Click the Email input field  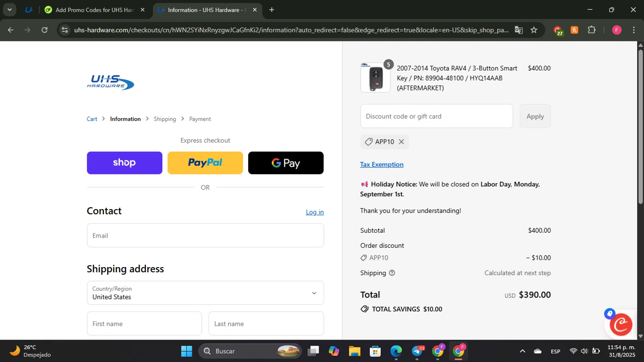click(x=205, y=235)
